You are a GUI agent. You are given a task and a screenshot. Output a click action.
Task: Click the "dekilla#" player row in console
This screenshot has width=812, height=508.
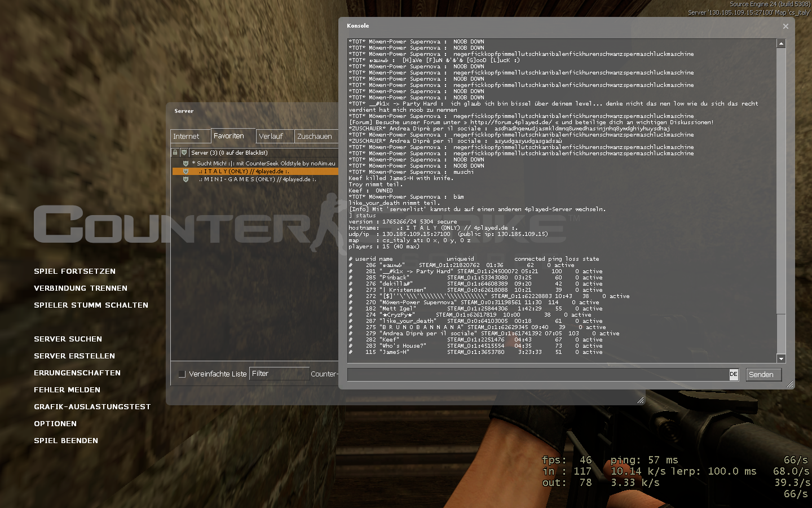tap(475, 284)
